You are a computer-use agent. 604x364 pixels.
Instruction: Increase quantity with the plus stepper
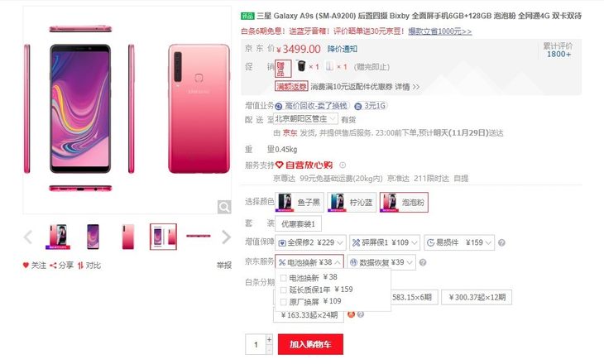pyautogui.click(x=269, y=339)
